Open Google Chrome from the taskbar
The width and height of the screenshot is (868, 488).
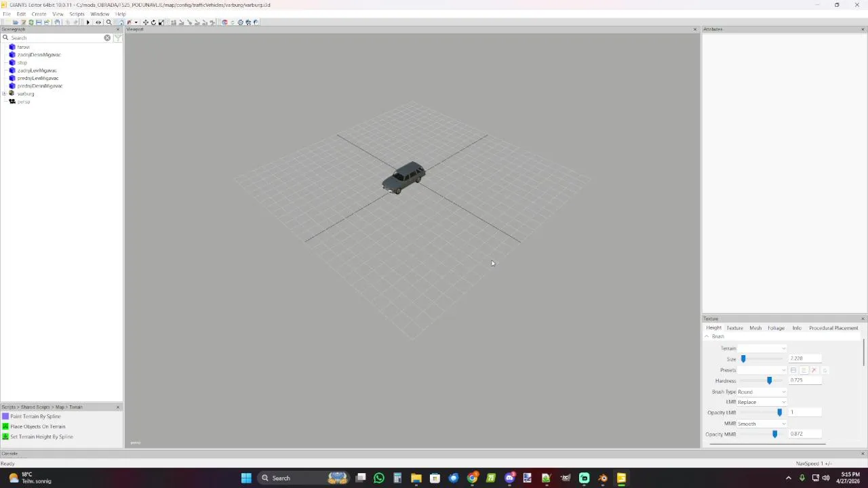[472, 478]
